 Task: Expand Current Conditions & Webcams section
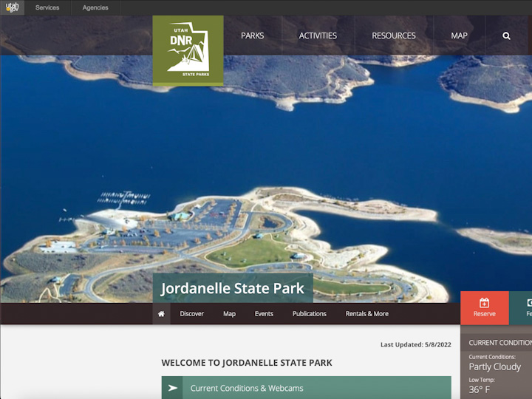(307, 388)
